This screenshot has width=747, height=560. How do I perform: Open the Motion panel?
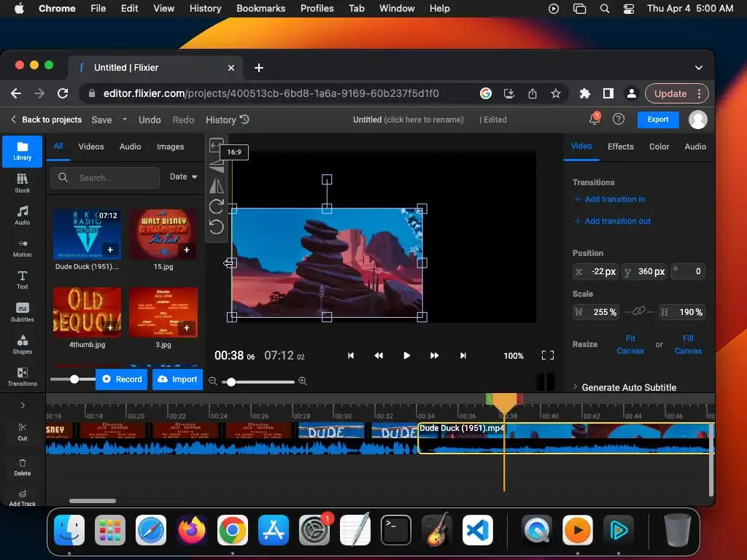pyautogui.click(x=22, y=248)
